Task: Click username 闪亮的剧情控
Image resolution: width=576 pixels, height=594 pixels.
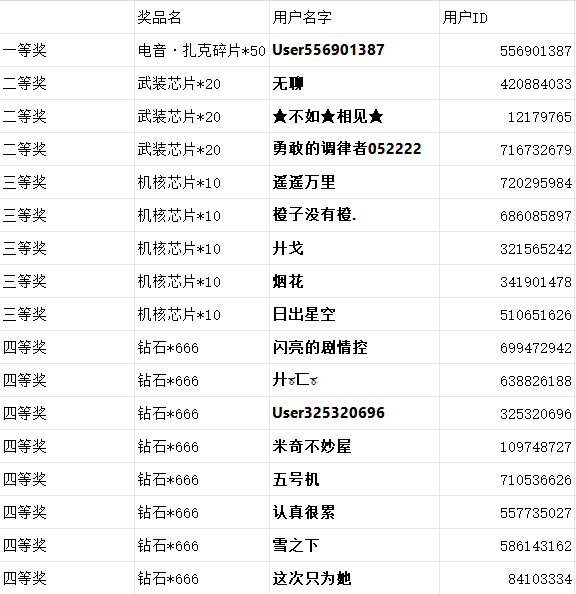Action: click(x=320, y=347)
